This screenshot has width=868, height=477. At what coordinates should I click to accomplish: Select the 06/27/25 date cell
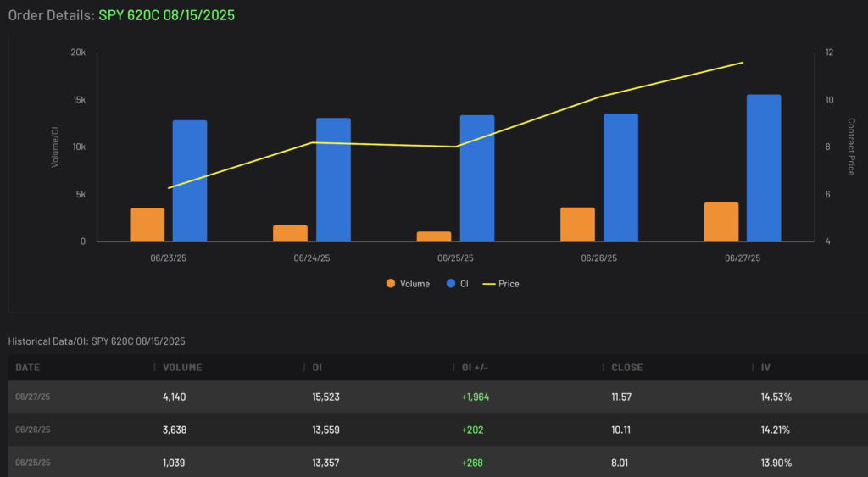click(x=33, y=397)
